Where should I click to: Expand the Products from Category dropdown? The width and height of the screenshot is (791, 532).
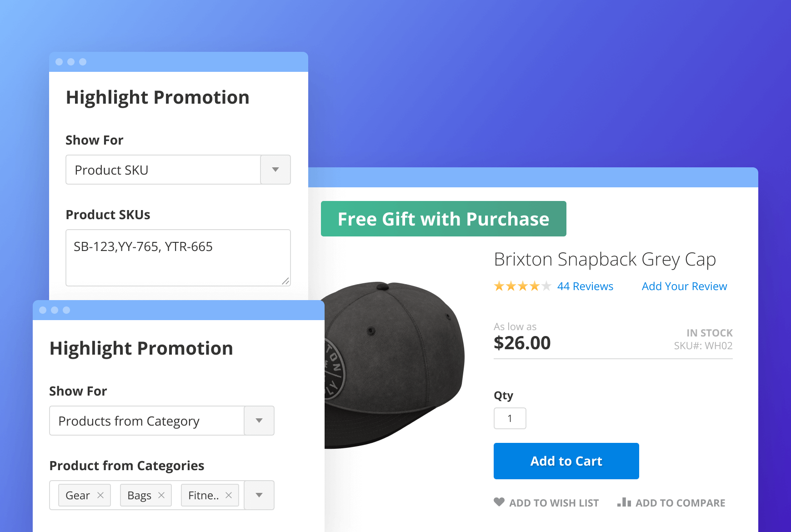click(259, 421)
